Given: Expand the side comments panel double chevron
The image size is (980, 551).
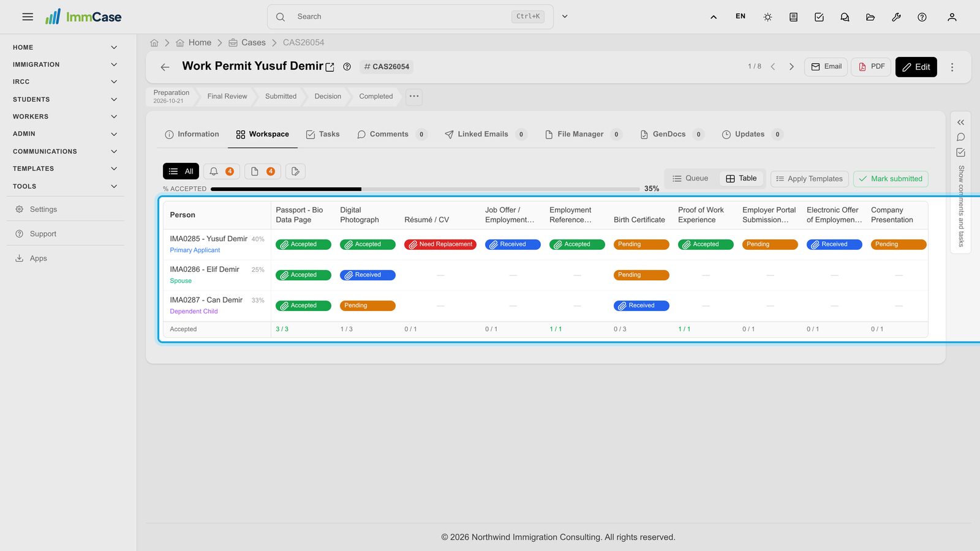Looking at the screenshot, I should tap(960, 122).
